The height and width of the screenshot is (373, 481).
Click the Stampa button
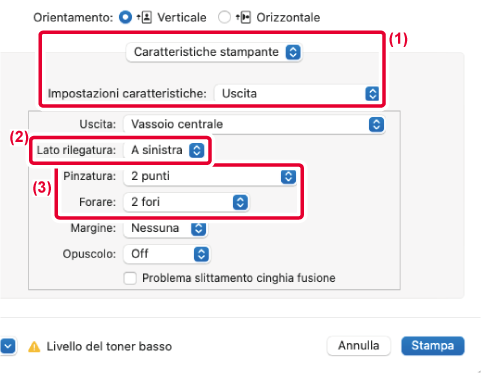point(433,346)
